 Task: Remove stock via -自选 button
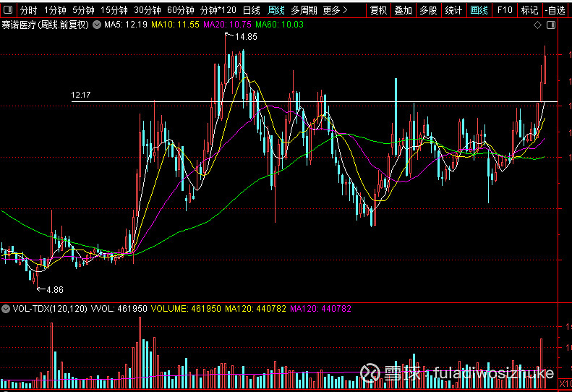click(555, 10)
